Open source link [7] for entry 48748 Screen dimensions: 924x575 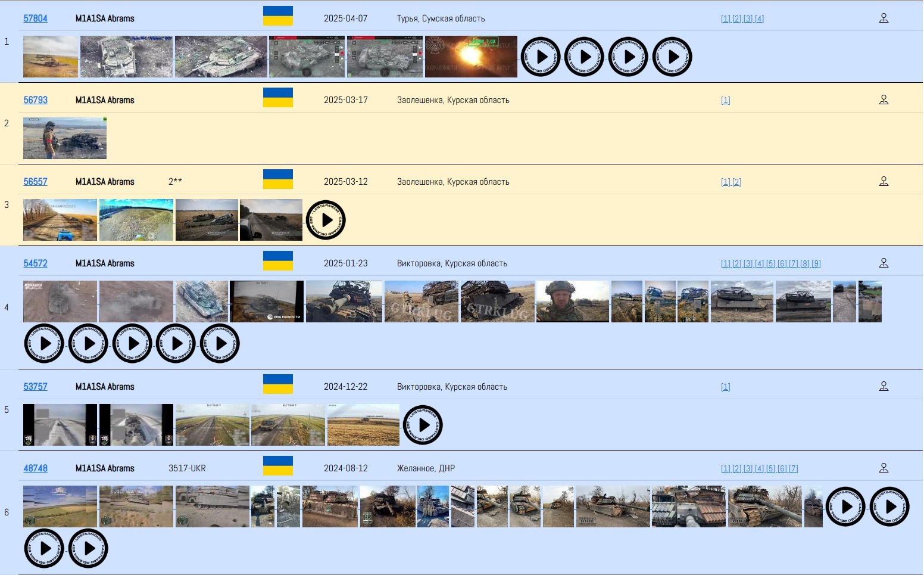coord(793,469)
